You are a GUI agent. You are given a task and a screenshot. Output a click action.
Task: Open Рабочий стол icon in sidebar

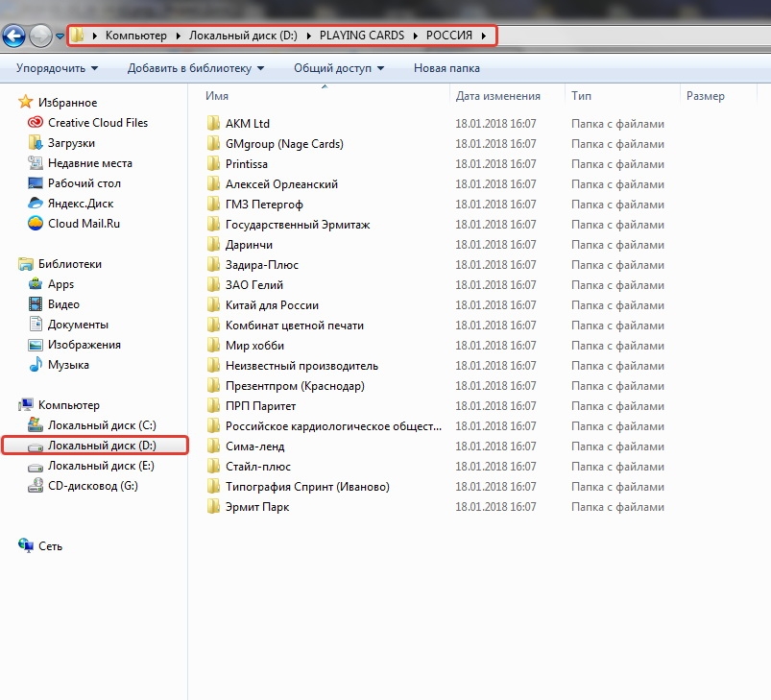(x=36, y=182)
